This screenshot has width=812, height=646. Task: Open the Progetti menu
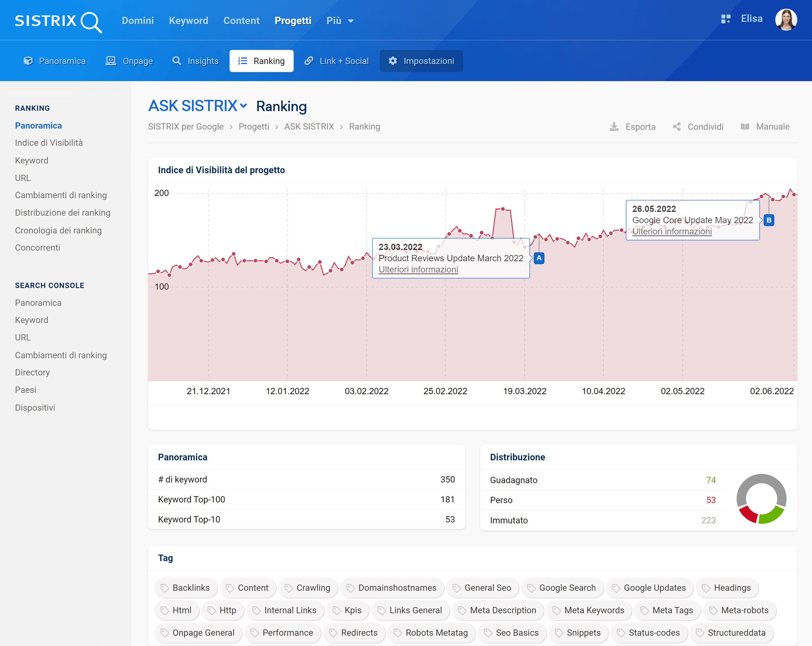[293, 21]
